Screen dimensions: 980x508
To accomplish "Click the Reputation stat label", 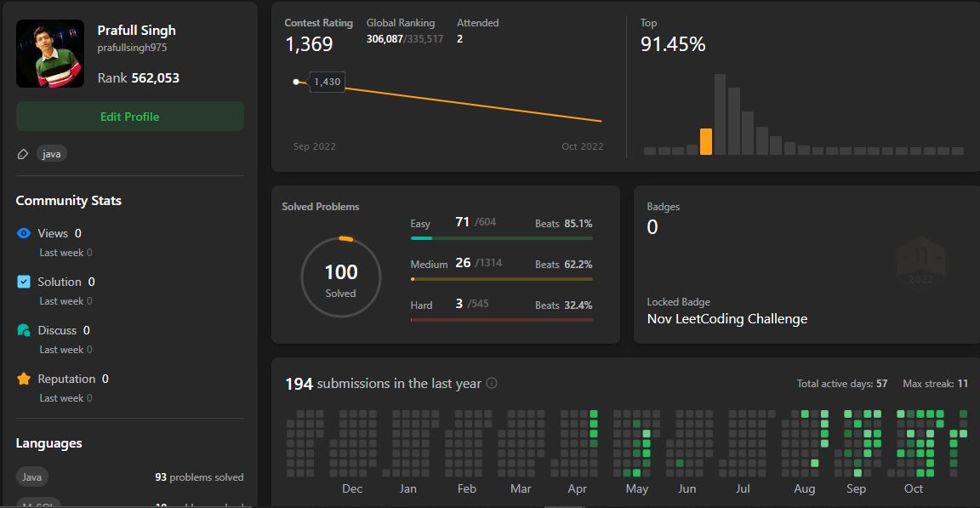I will click(66, 379).
